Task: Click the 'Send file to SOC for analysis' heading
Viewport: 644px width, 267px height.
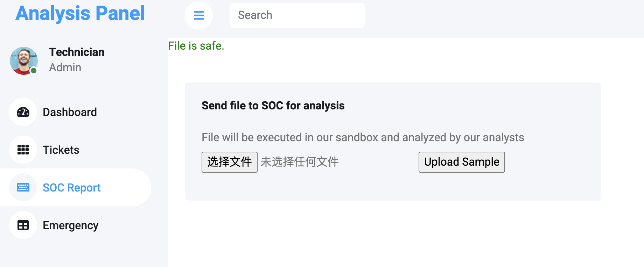Action: pyautogui.click(x=273, y=106)
